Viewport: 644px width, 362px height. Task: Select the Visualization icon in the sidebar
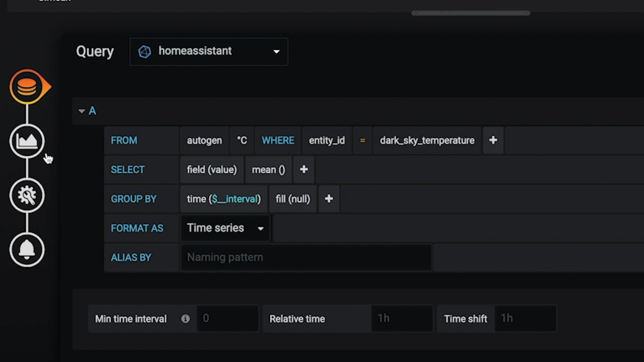(27, 140)
